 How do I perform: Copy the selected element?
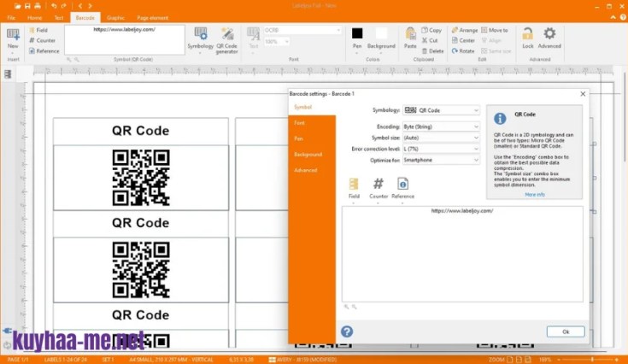click(x=431, y=30)
